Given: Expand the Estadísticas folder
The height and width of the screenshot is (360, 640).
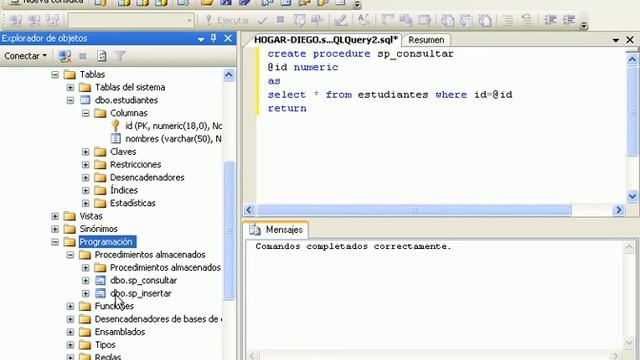Looking at the screenshot, I should [85, 203].
